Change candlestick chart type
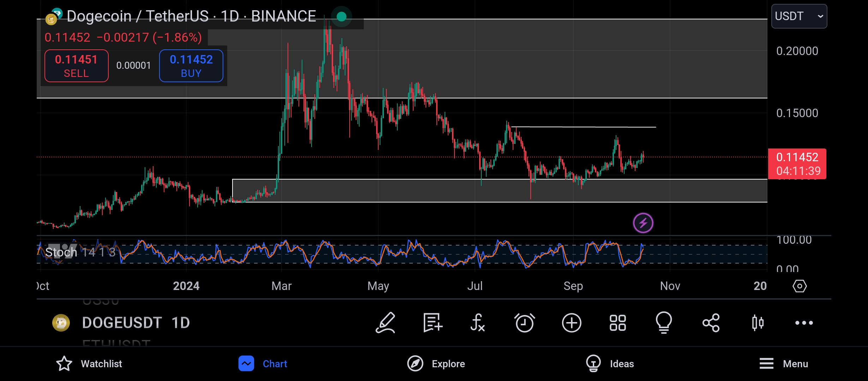 (x=758, y=323)
